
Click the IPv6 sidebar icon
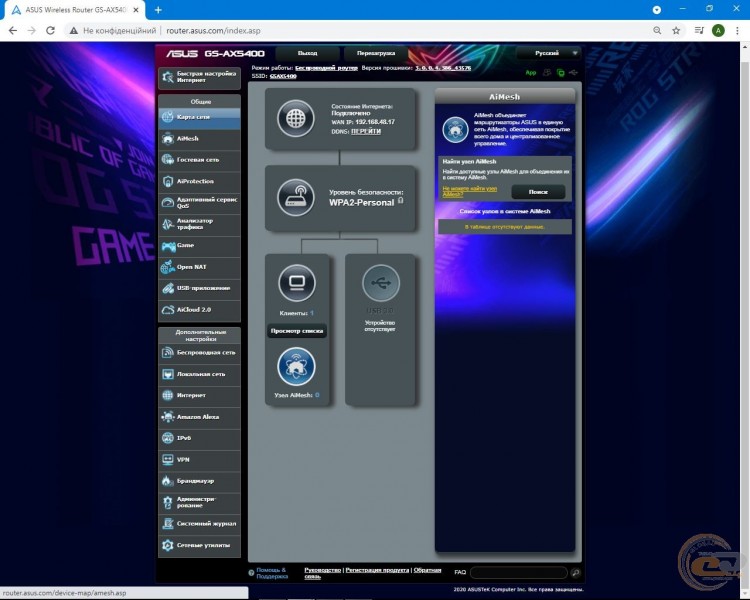(x=167, y=438)
